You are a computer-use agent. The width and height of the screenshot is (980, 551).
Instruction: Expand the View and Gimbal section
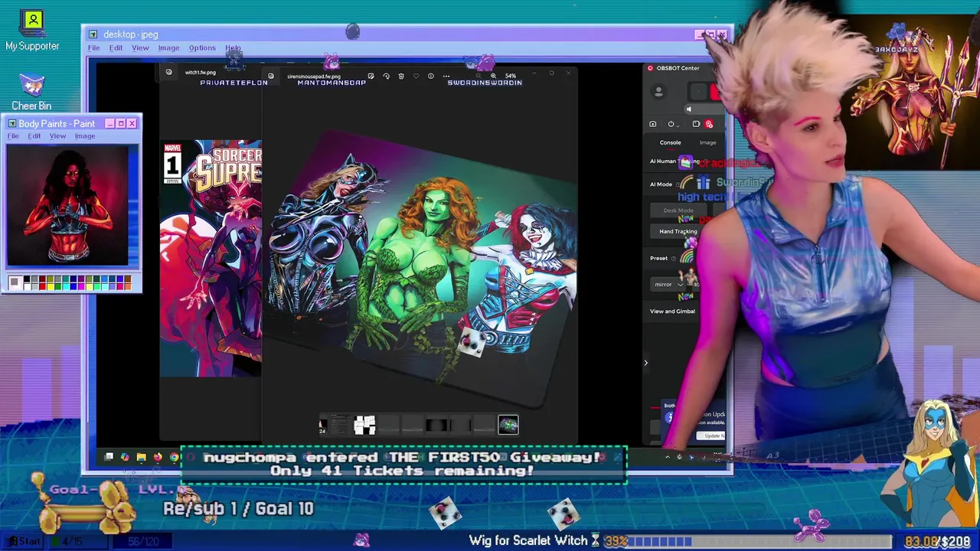pos(672,311)
